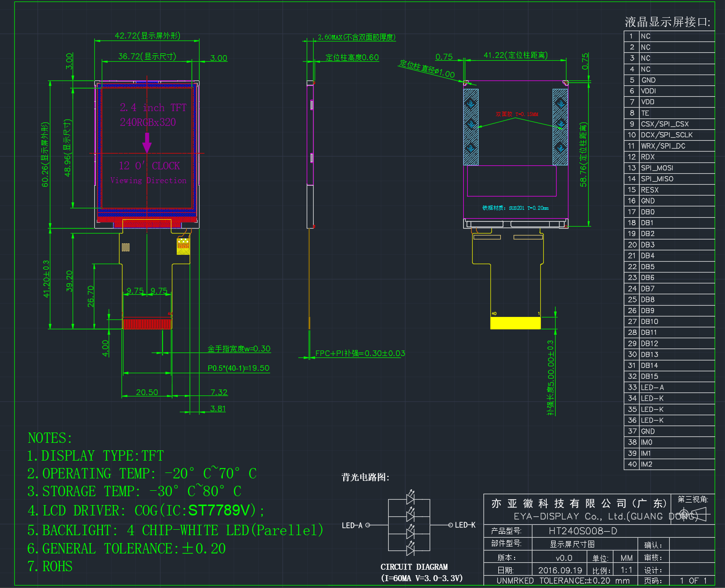Viewport: 725px width, 588px height.
Task: Click the '2.4 inch TFT' label
Action: (x=153, y=108)
